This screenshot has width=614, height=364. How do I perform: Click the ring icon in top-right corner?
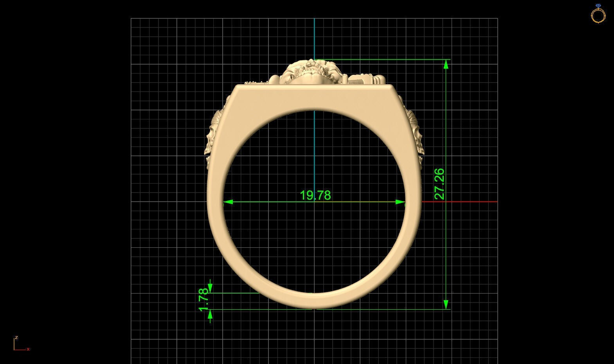(598, 14)
